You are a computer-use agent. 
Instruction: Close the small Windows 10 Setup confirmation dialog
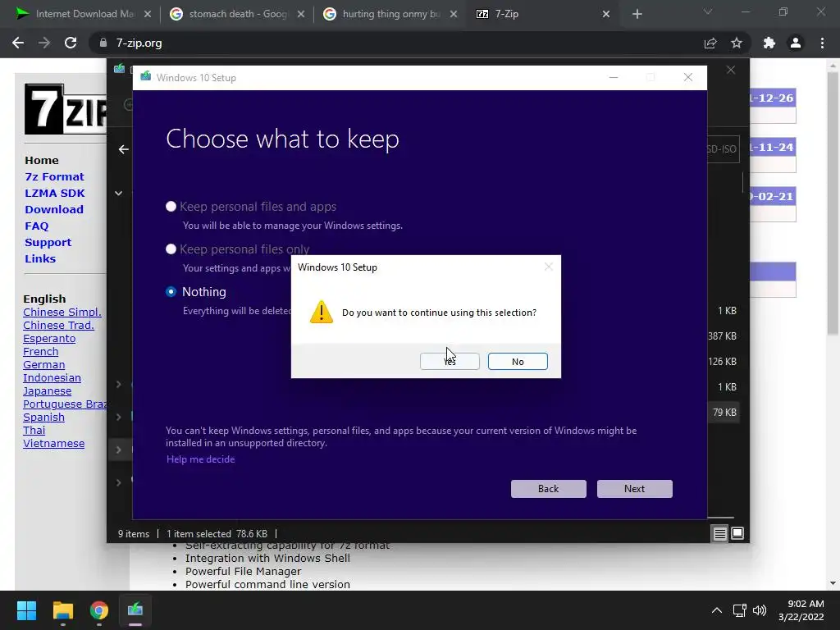click(548, 267)
